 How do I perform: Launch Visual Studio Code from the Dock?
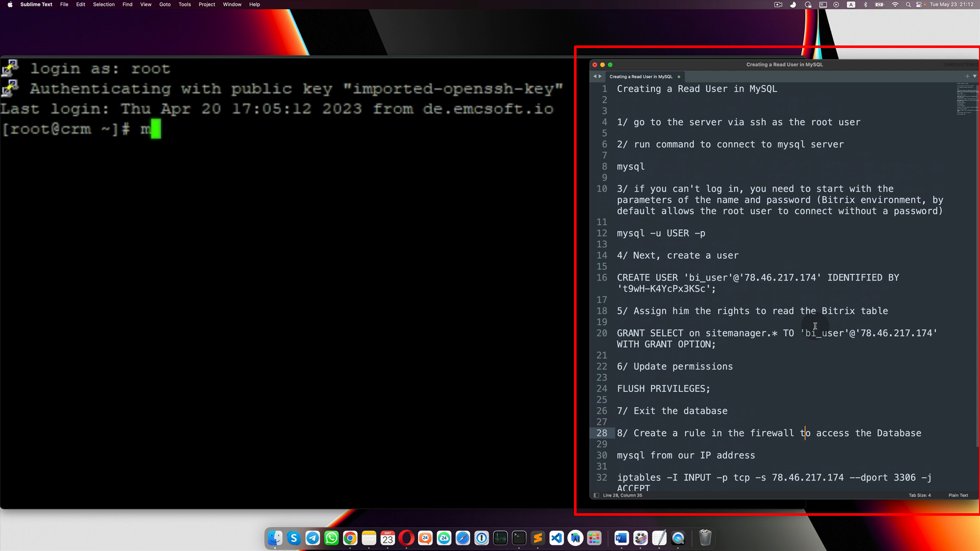tap(556, 538)
